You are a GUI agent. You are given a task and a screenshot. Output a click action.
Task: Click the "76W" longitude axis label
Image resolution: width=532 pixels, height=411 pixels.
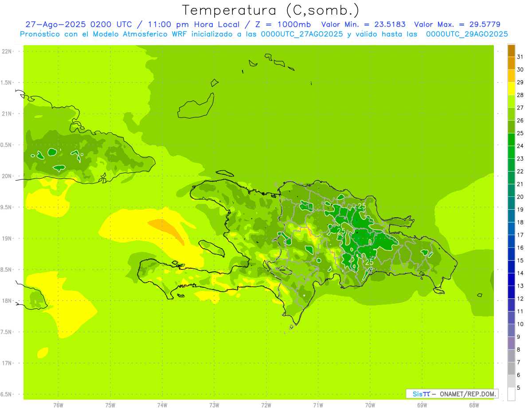(58, 405)
